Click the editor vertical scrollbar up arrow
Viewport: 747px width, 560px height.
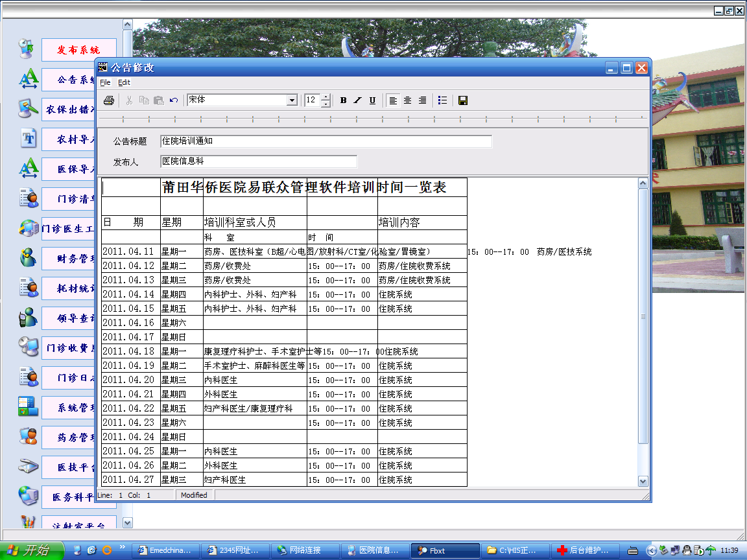(x=643, y=183)
